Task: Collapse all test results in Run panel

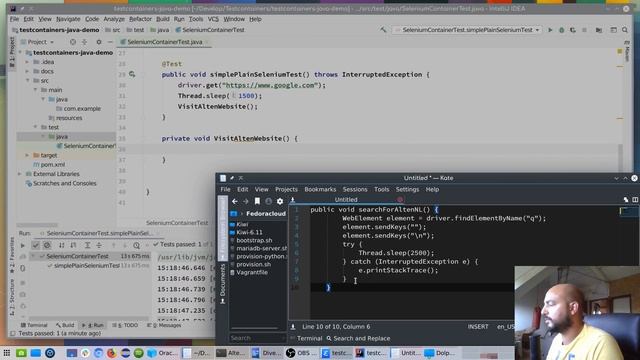Action: 99,245
